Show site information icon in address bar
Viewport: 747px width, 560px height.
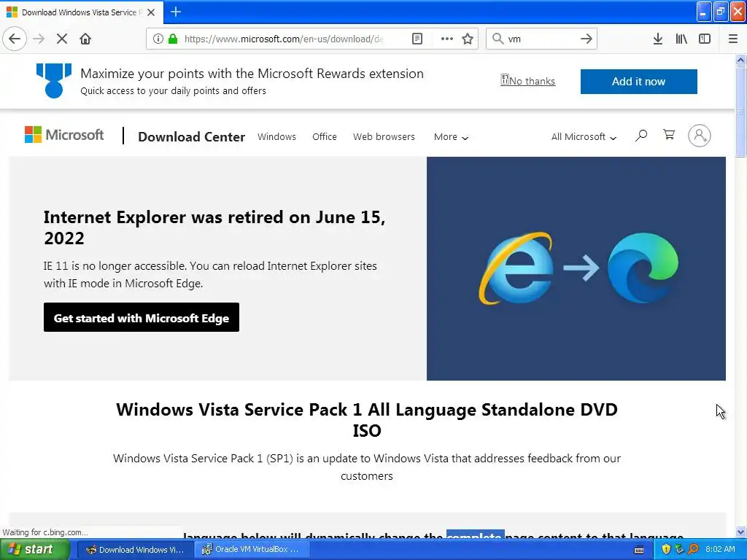click(158, 39)
